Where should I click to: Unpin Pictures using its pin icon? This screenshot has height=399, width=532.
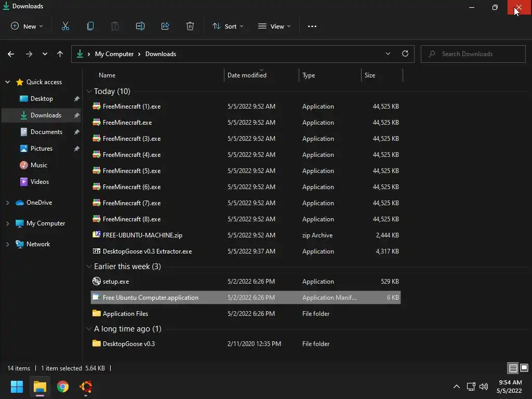tap(77, 149)
